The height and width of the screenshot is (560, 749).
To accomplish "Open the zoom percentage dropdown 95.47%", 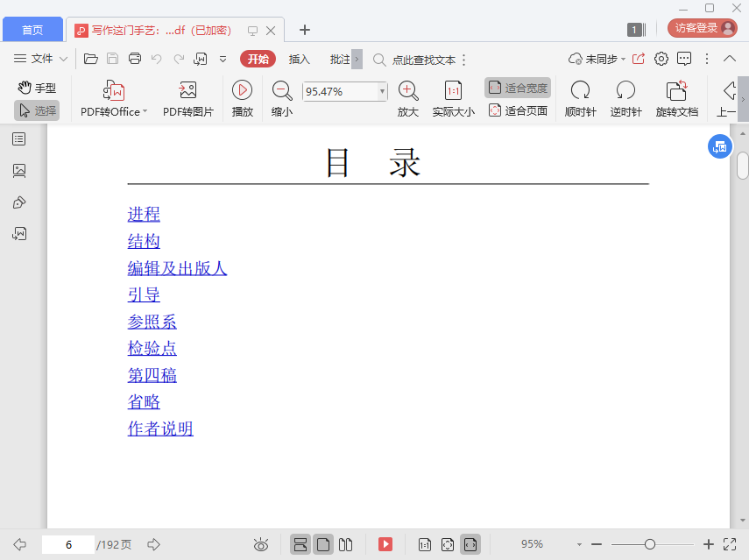I will click(x=382, y=91).
